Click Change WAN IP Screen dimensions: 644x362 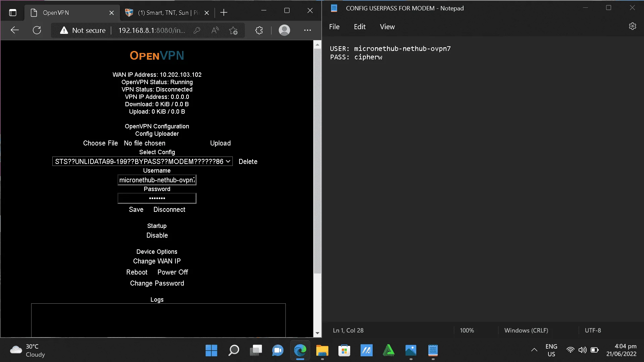[x=157, y=261]
